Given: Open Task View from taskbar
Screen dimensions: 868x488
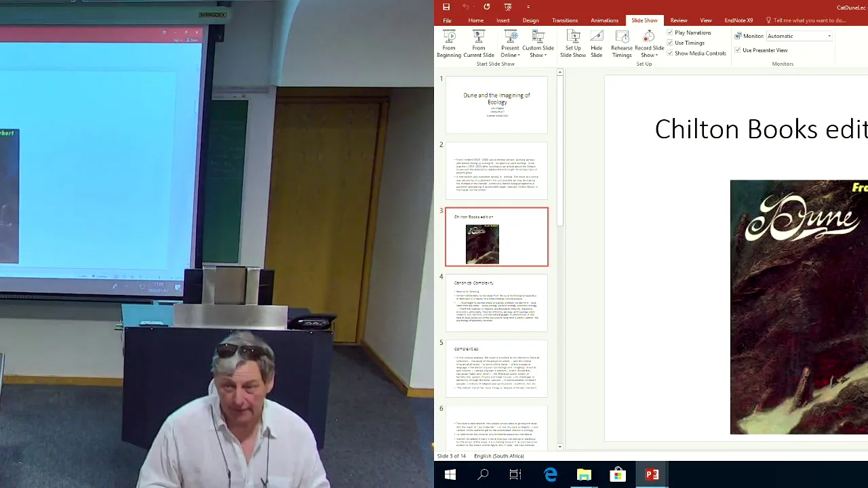Looking at the screenshot, I should pyautogui.click(x=515, y=475).
